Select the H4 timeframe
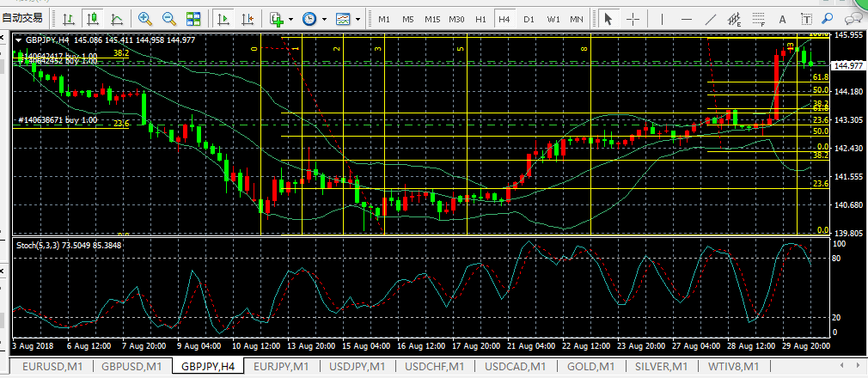 504,20
